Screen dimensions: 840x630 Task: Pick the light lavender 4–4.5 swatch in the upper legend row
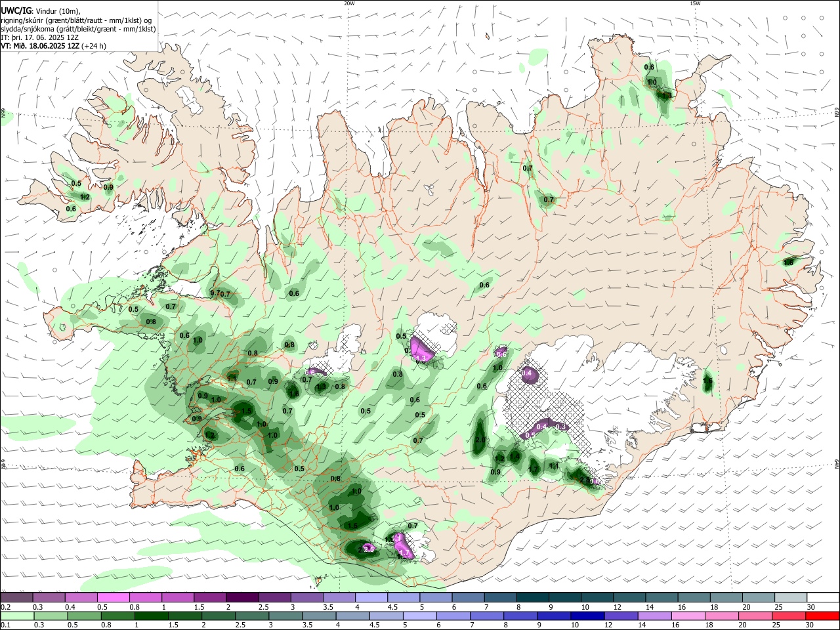coord(371,597)
